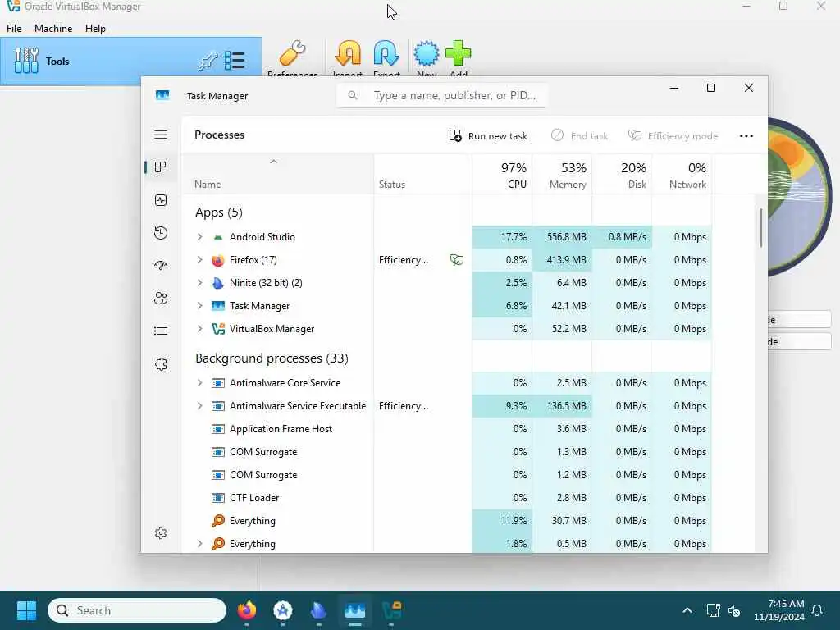Viewport: 840px width, 630px height.
Task: Click VirtualBox New machine toolbar icon
Action: 427,54
